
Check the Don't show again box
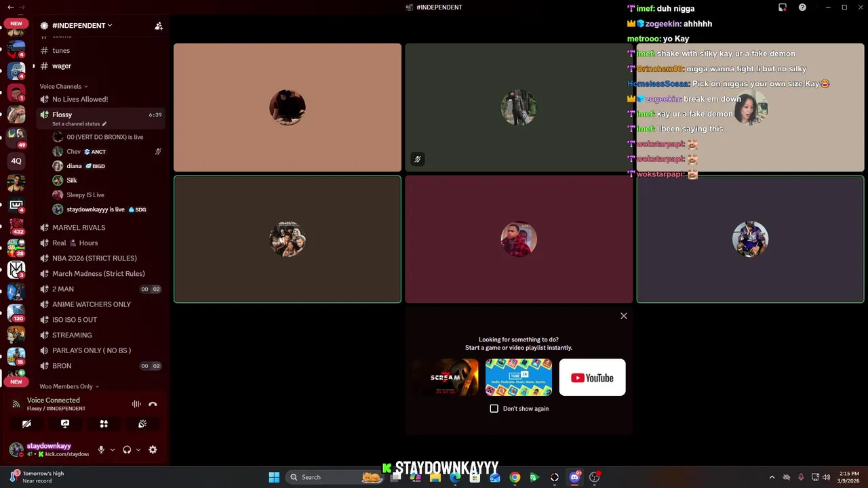(494, 409)
